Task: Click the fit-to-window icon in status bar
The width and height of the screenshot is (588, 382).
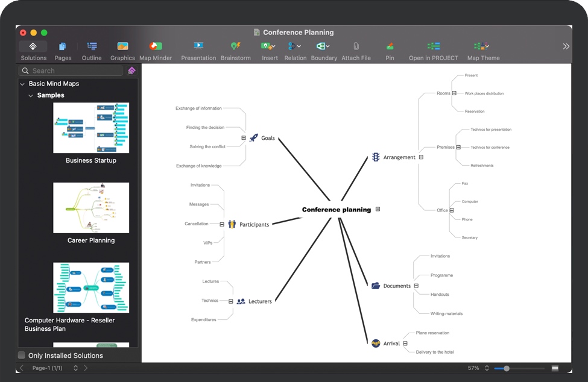Action: pos(555,369)
